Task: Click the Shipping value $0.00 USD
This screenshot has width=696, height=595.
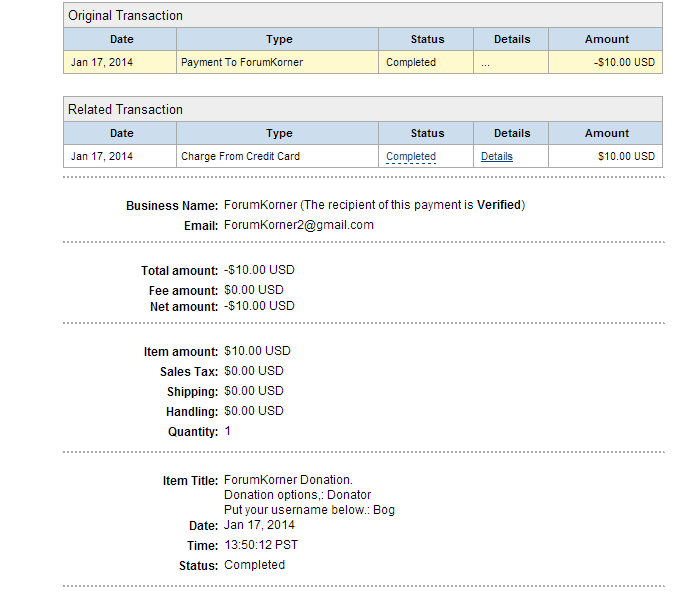Action: click(x=254, y=391)
